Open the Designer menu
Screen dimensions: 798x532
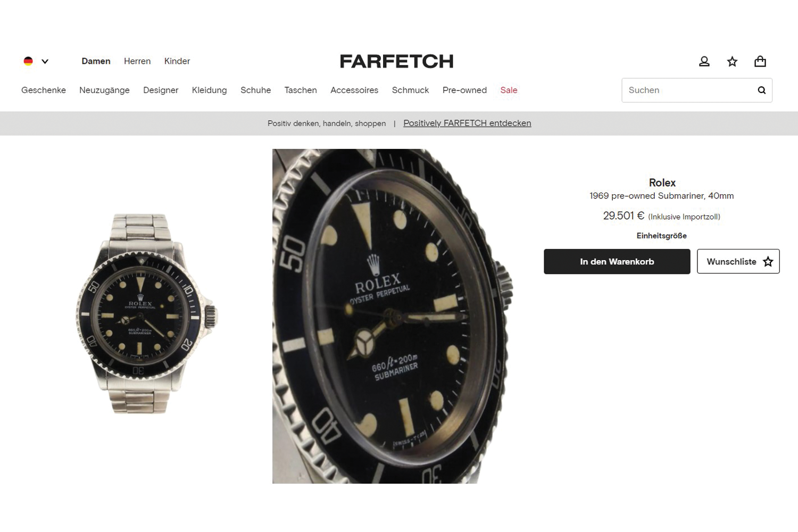tap(161, 90)
